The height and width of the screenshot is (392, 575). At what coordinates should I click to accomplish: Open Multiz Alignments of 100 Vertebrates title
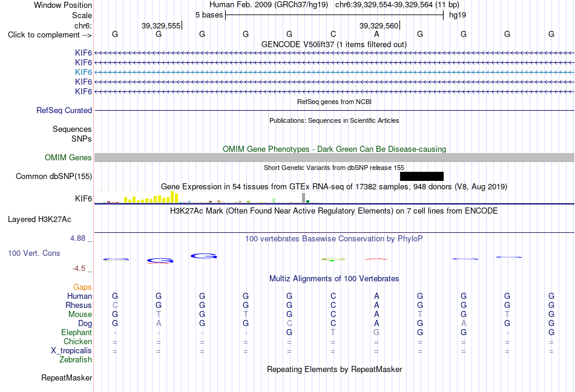[334, 279]
